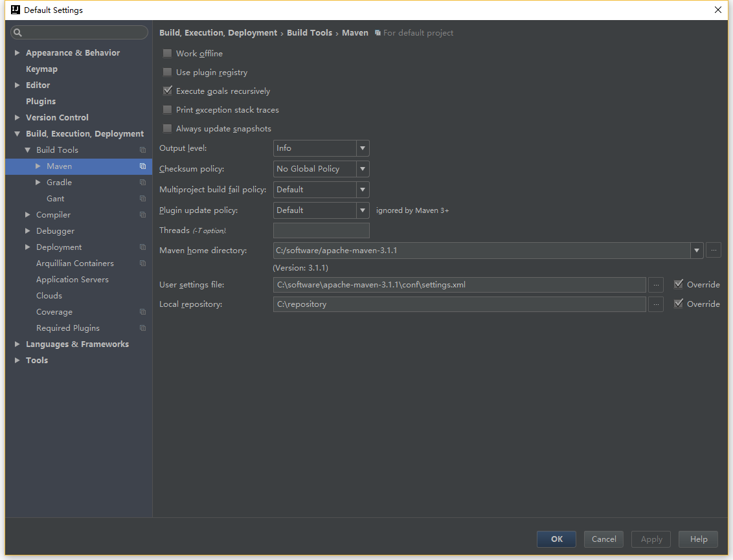Click the project-level icon beside Coverage

[x=142, y=312]
